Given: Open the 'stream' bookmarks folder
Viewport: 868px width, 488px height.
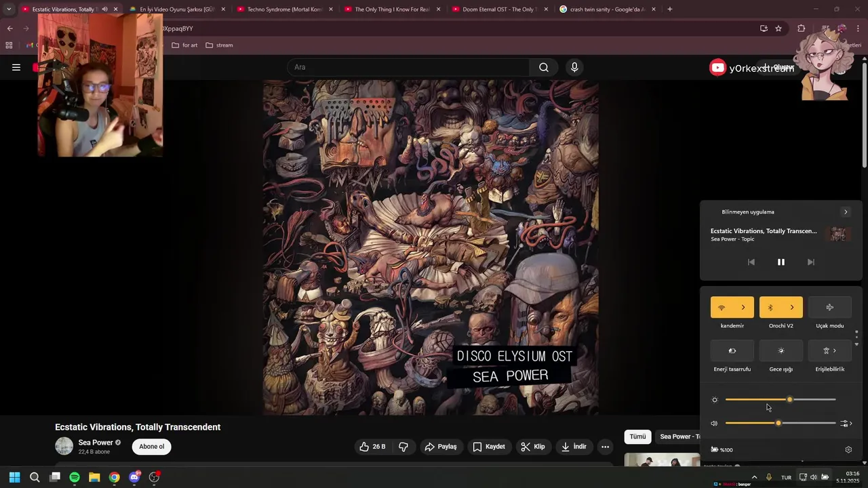Looking at the screenshot, I should pos(219,45).
